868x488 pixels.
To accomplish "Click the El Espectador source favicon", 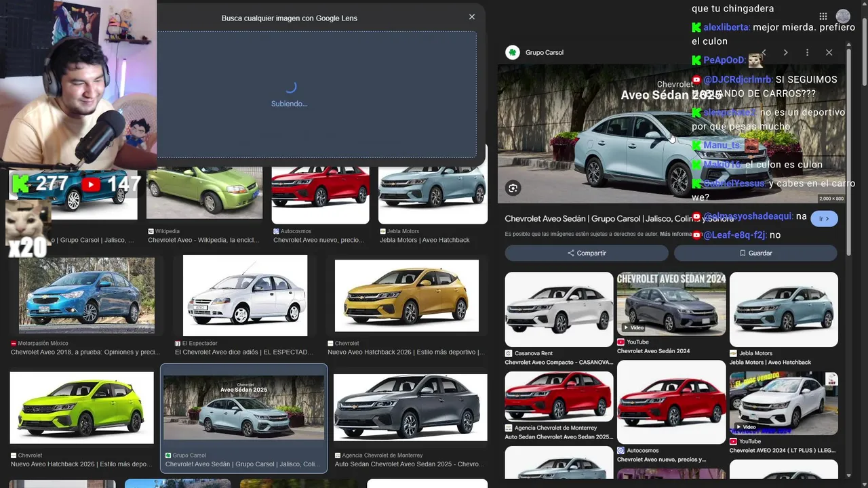I will click(178, 344).
